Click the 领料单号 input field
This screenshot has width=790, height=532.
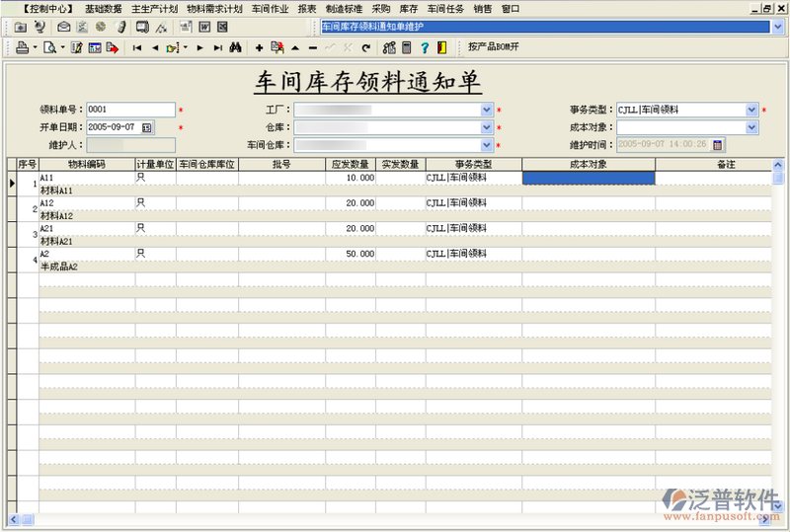coord(130,111)
